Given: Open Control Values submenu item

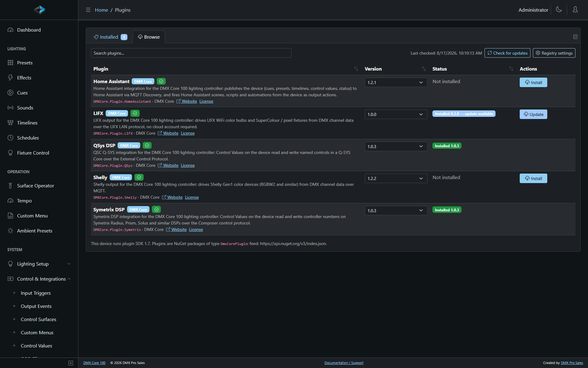Looking at the screenshot, I should (x=36, y=346).
